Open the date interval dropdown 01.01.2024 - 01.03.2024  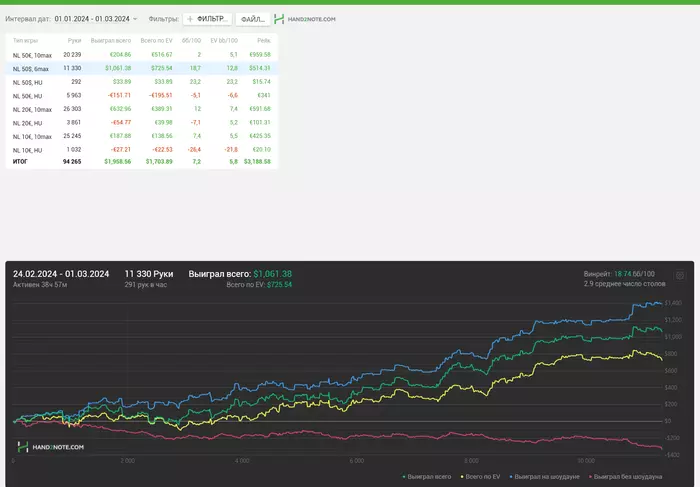[x=96, y=19]
